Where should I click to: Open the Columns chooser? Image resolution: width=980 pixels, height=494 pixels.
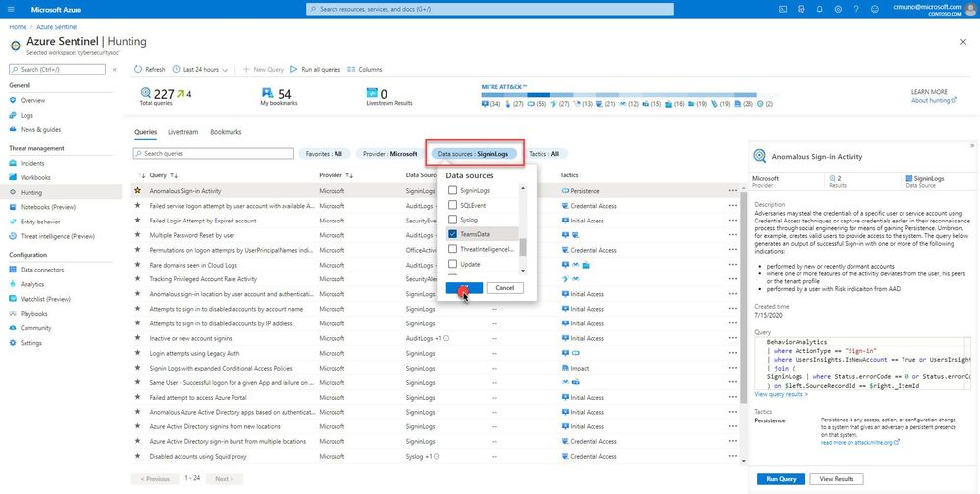[364, 70]
